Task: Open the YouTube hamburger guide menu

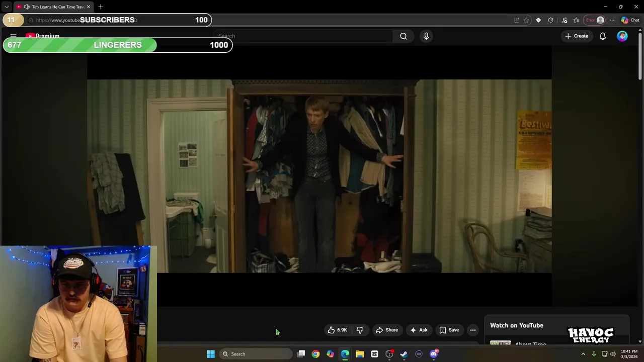Action: 14,36
